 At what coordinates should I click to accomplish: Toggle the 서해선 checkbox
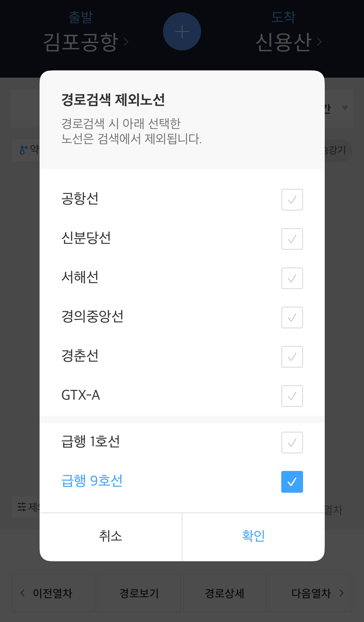(x=292, y=278)
